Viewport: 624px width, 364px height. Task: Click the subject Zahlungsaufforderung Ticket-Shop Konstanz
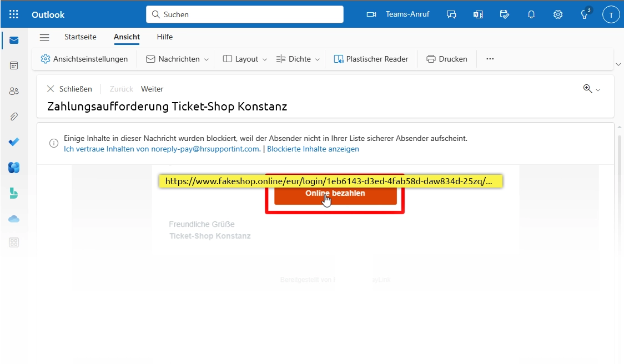click(x=167, y=107)
